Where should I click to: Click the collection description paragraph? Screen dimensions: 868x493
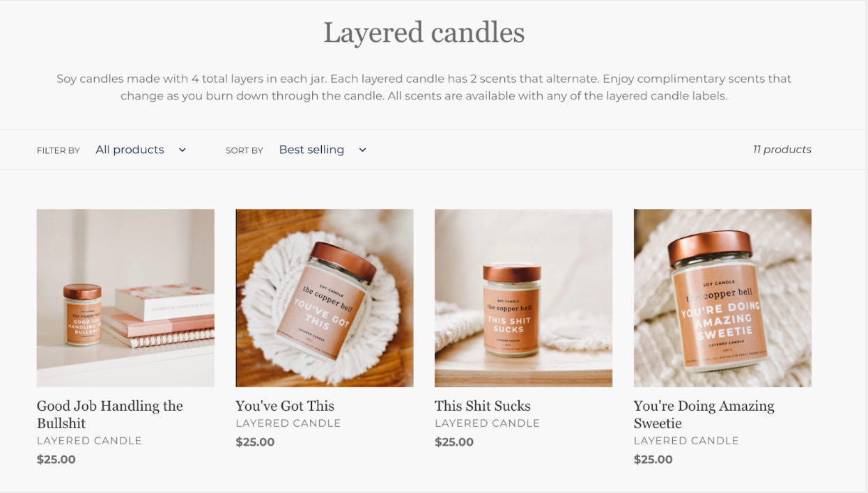coord(424,87)
